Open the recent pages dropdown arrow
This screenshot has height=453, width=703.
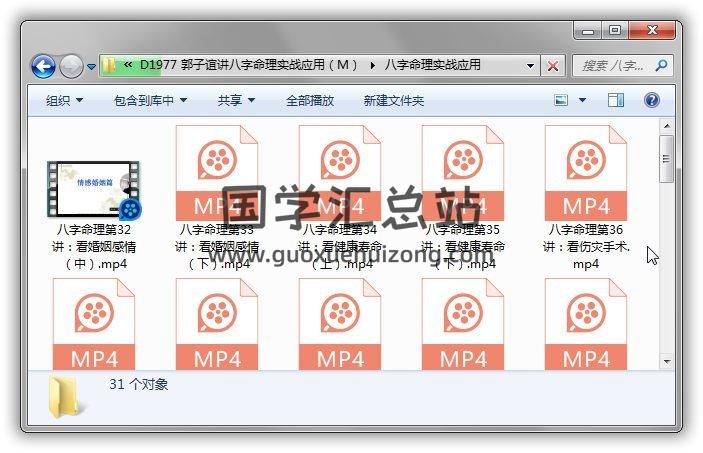[x=91, y=67]
